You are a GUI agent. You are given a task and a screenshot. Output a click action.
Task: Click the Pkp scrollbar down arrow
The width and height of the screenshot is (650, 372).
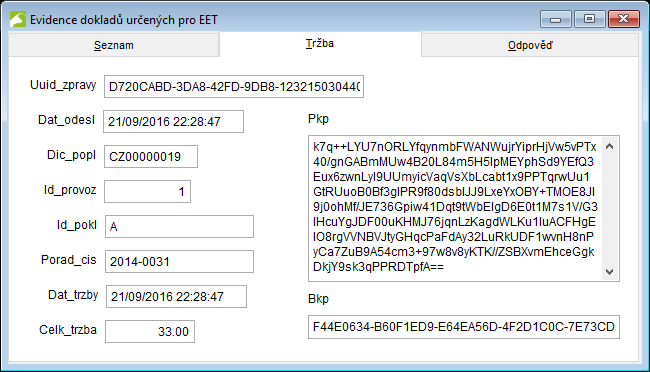[609, 272]
